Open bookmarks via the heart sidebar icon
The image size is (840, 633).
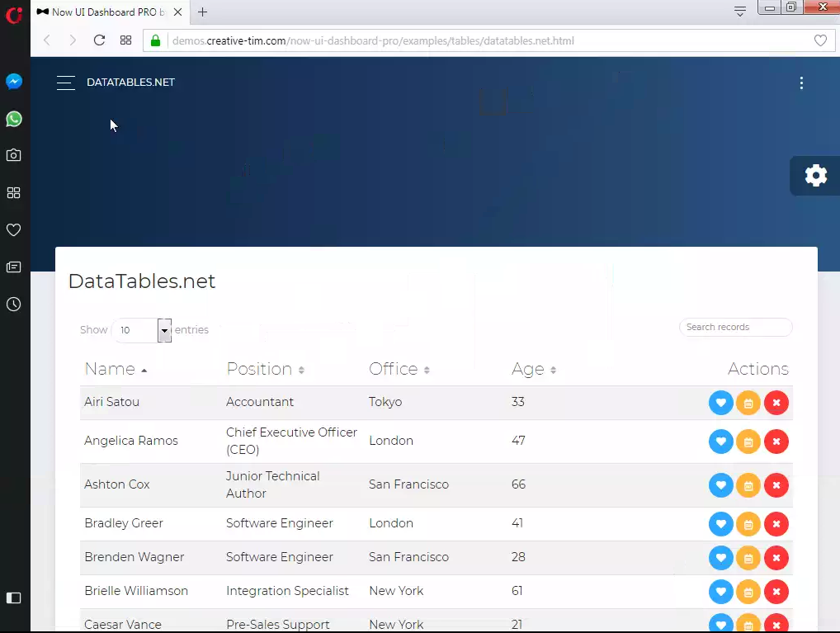[x=13, y=229]
